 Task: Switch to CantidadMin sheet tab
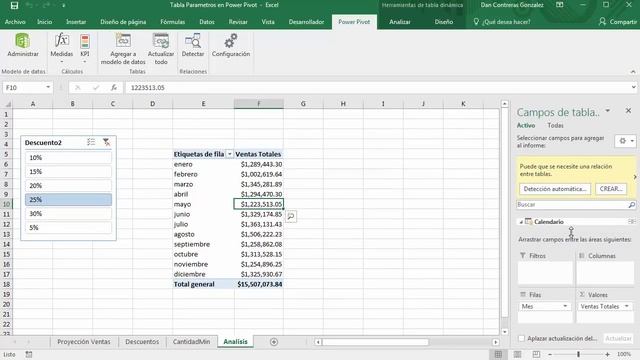(x=191, y=342)
